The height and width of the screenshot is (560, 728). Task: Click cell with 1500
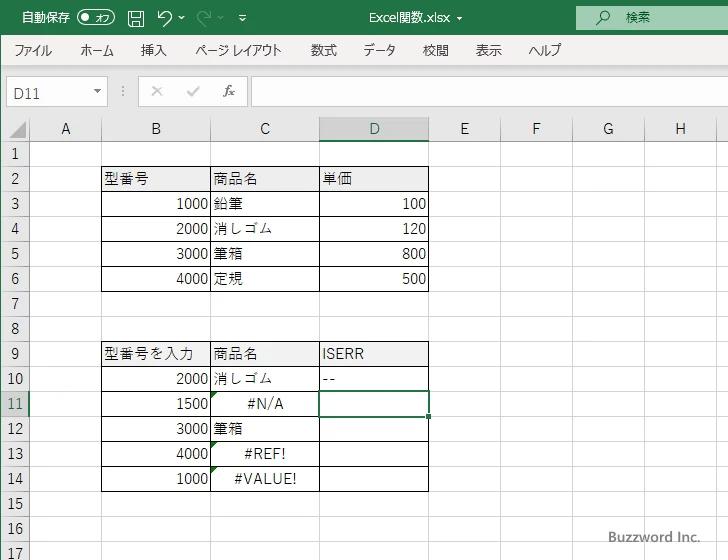point(156,404)
